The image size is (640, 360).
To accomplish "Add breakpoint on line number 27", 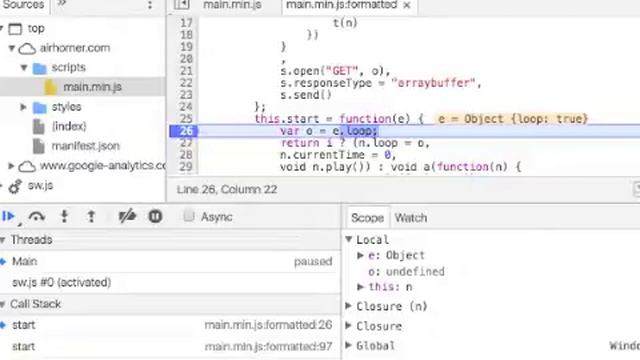I will pos(186,143).
